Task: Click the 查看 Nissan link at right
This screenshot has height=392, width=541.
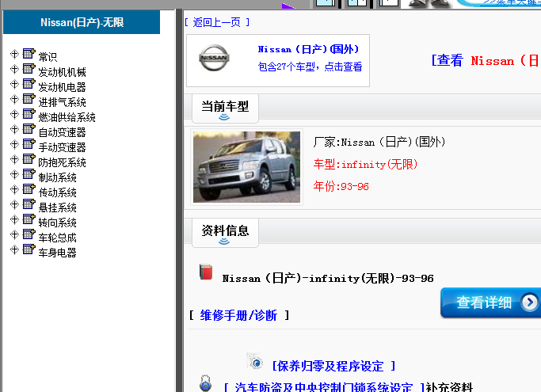Action: pos(486,61)
